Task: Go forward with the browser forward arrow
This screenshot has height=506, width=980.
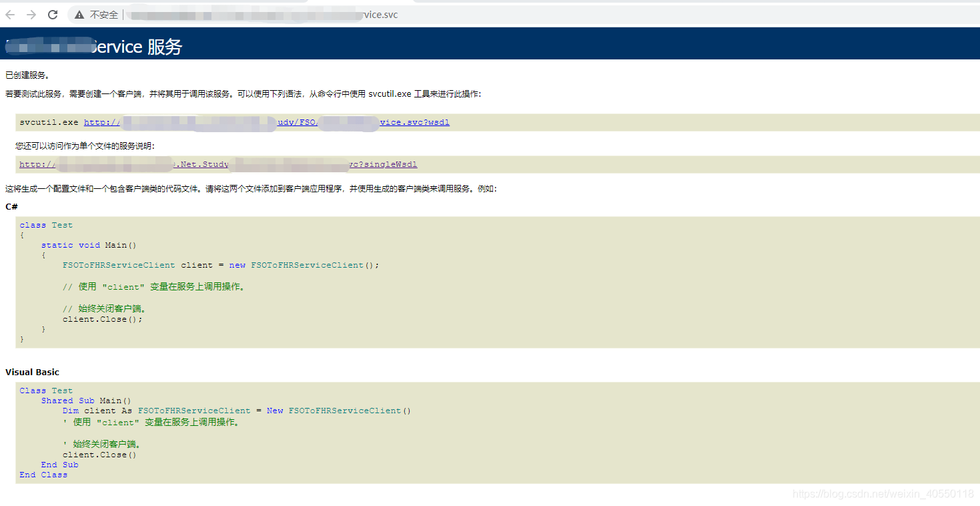Action: (31, 15)
